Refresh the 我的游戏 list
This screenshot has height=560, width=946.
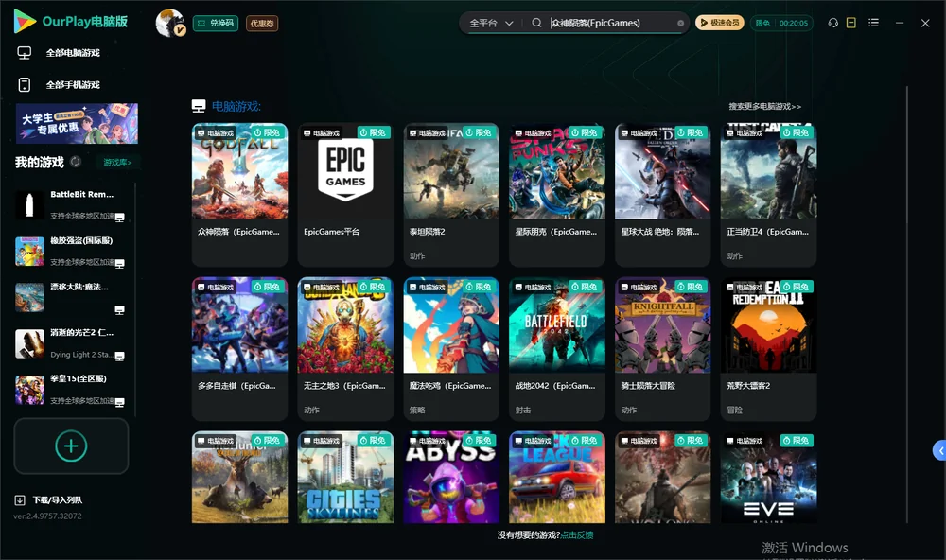click(x=76, y=162)
